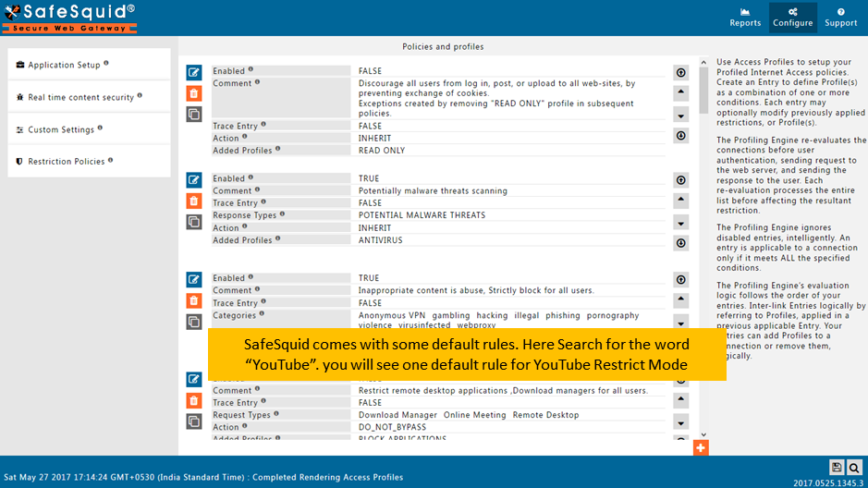
Task: Move inappropriate content entry down one position
Action: (681, 323)
